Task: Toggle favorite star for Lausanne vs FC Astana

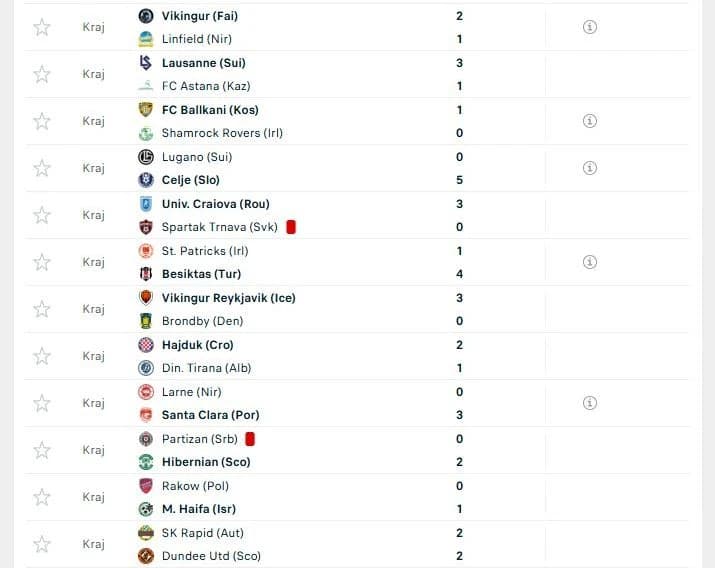Action: 41,74
